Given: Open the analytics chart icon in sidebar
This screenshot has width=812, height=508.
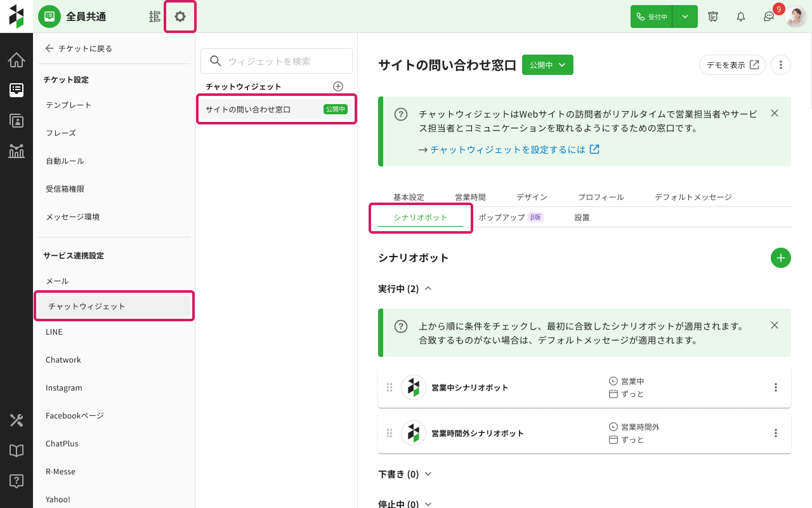Looking at the screenshot, I should click(16, 151).
